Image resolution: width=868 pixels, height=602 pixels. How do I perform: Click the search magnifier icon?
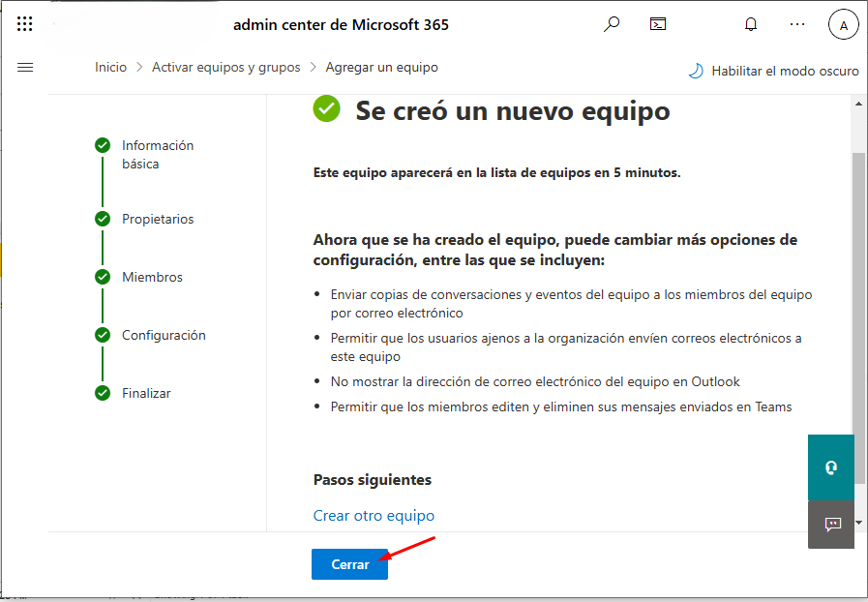(x=612, y=24)
